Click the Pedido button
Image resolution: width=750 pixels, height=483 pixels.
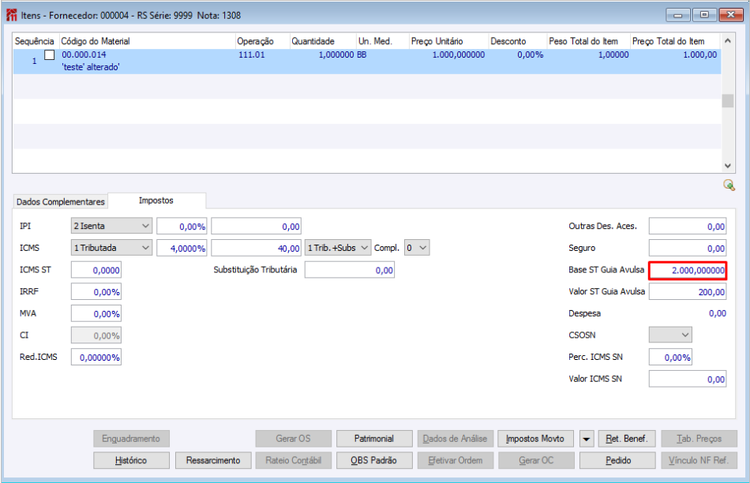coord(618,461)
